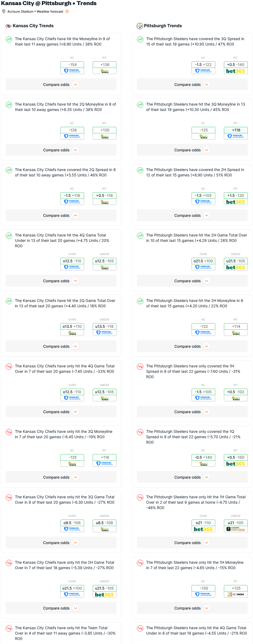The width and height of the screenshot is (253, 644).
Task: Click the sunny weather forecast icon
Action: 67,11
